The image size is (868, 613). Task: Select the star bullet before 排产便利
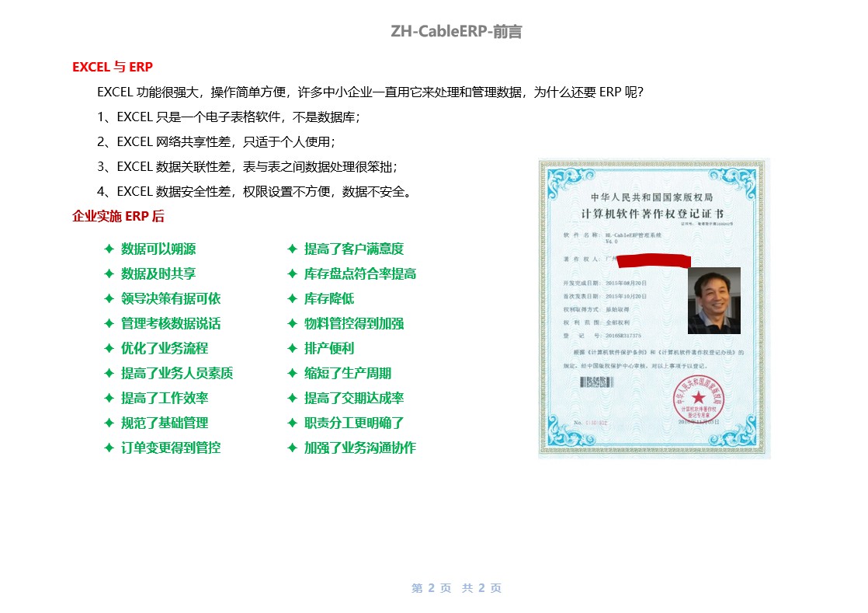293,349
